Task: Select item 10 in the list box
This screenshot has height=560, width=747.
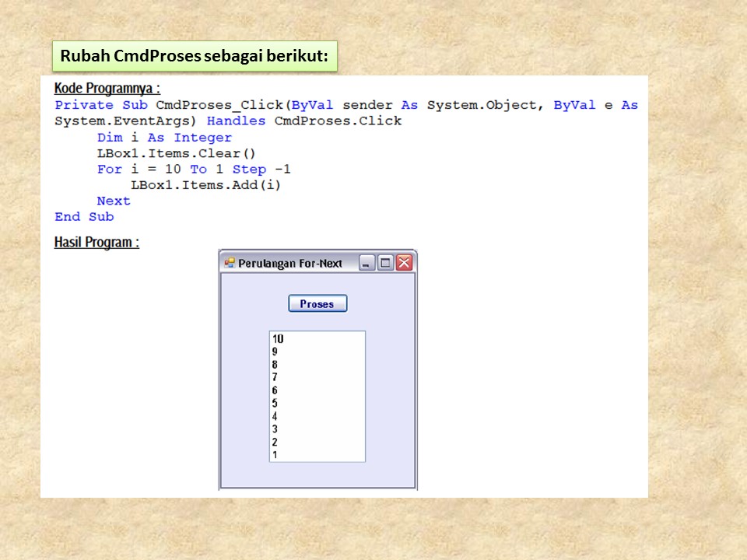Action: pos(317,338)
